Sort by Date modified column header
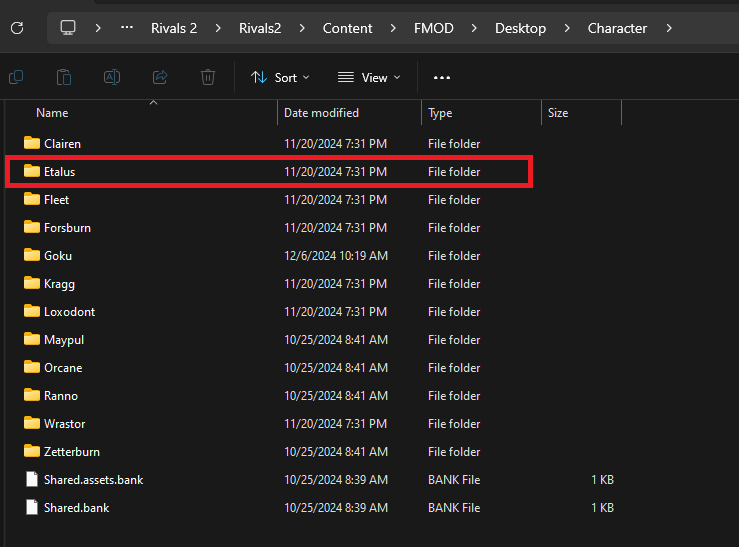 (x=321, y=113)
